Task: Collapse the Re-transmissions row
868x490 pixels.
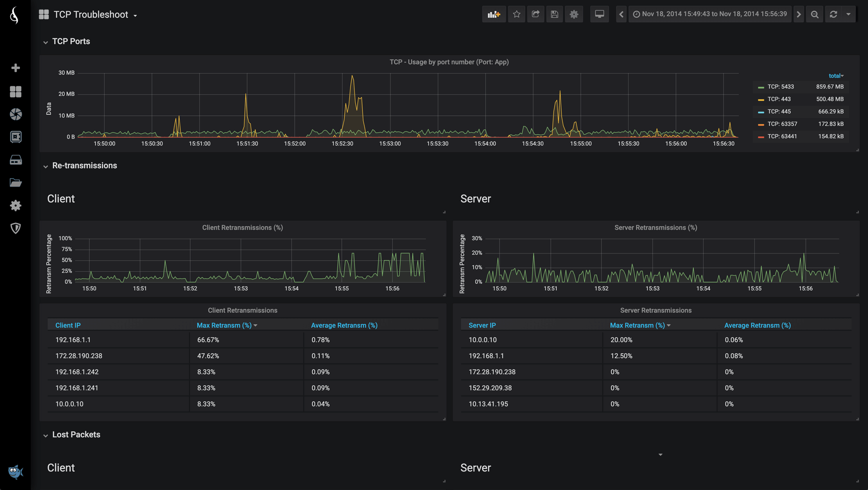Action: click(85, 166)
